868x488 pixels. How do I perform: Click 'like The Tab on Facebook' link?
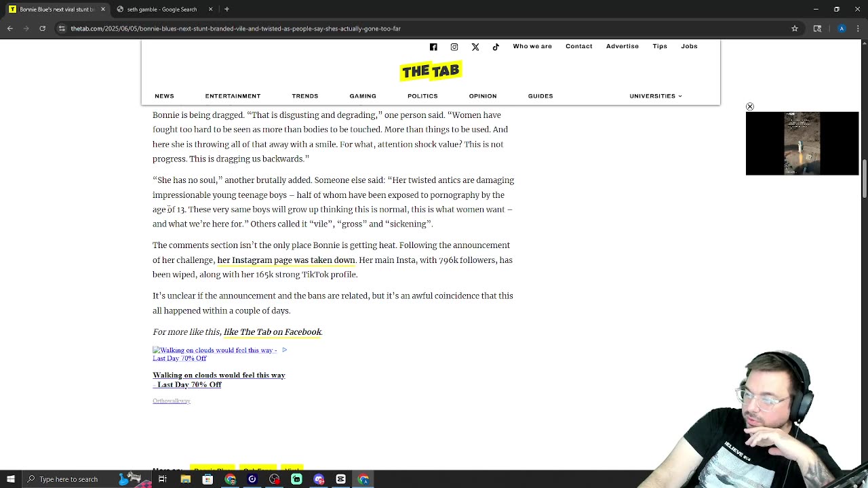point(273,332)
